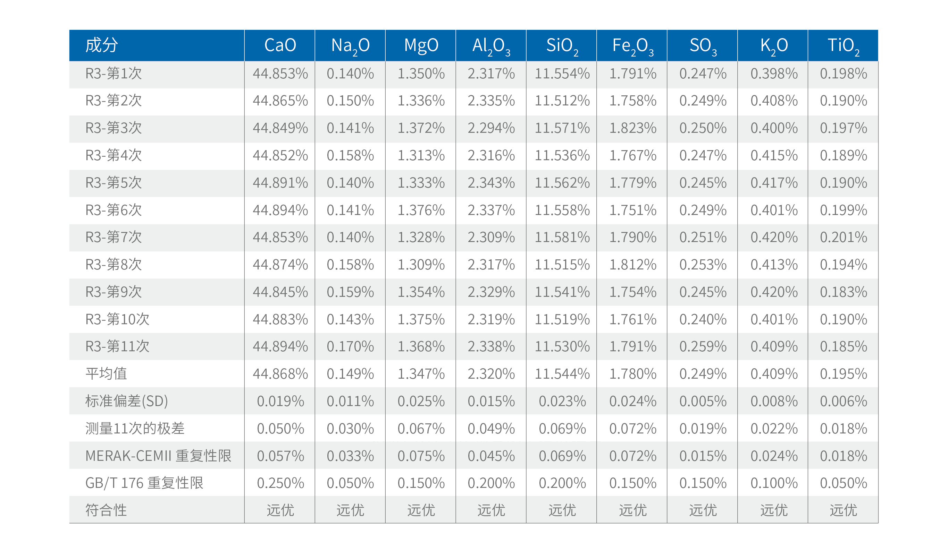The image size is (948, 560).
Task: Select the MgO header cell
Action: (x=421, y=45)
